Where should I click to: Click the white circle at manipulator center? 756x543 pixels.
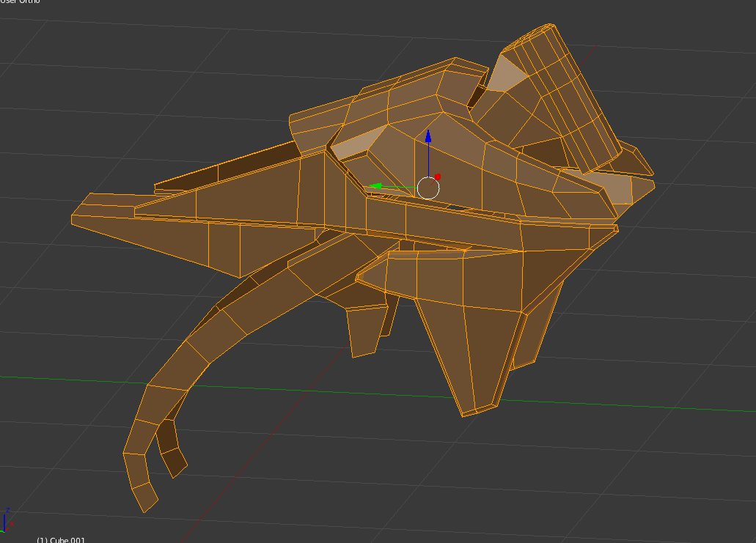coord(428,188)
